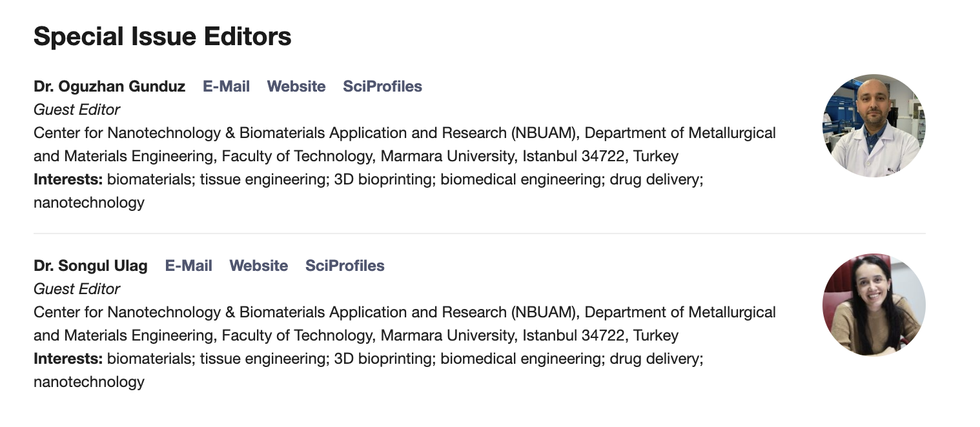Click the divider line between the editors
Image resolution: width=980 pixels, height=427 pixels.
click(x=479, y=233)
